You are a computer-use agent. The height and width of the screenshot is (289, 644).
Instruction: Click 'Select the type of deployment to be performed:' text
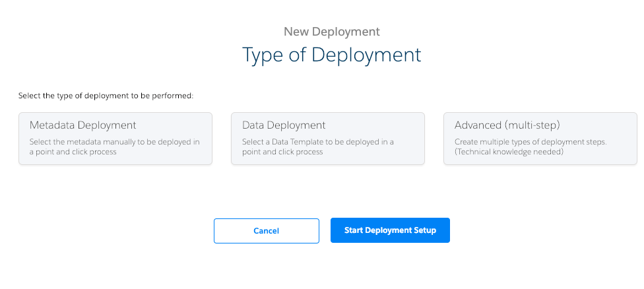106,96
